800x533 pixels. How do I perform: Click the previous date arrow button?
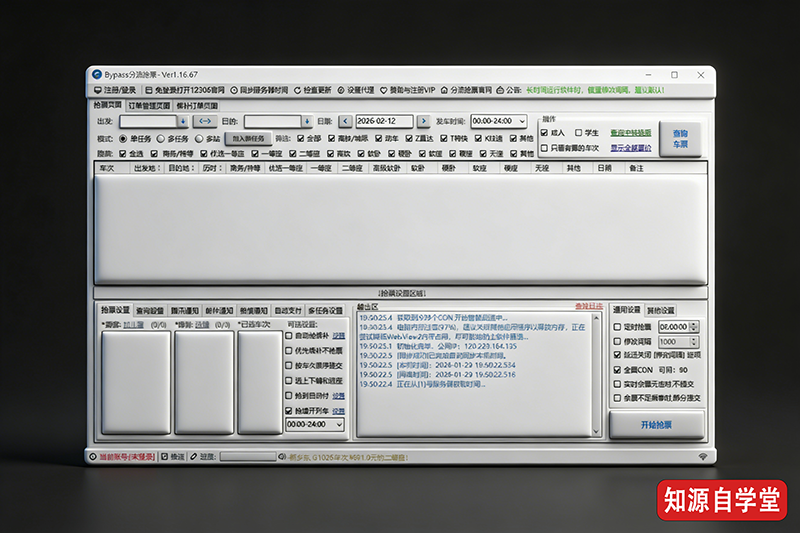coord(345,121)
